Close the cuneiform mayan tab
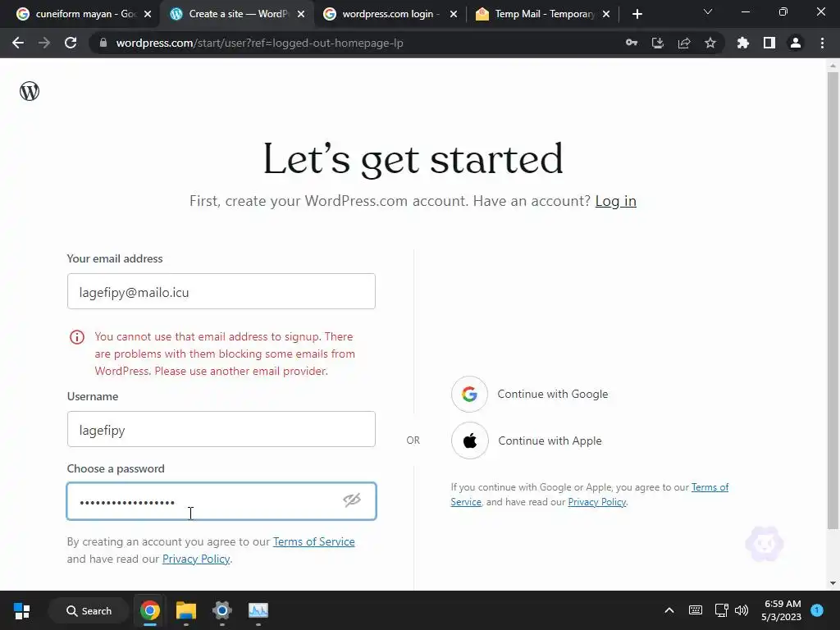Viewport: 840px width, 630px height. 148,15
